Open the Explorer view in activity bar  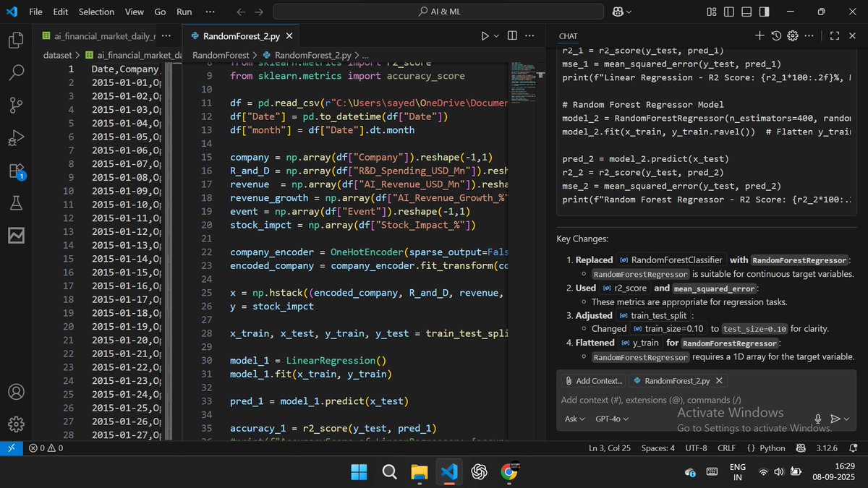[15, 39]
